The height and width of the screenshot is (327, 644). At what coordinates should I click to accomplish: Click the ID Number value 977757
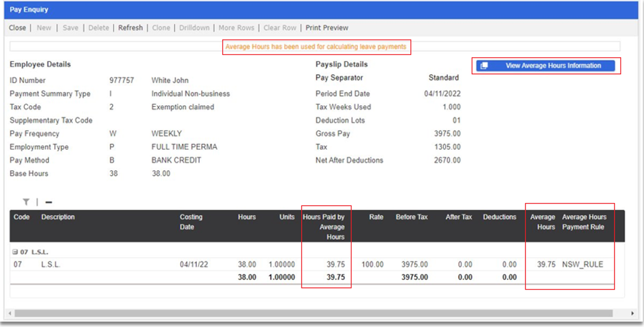point(122,81)
